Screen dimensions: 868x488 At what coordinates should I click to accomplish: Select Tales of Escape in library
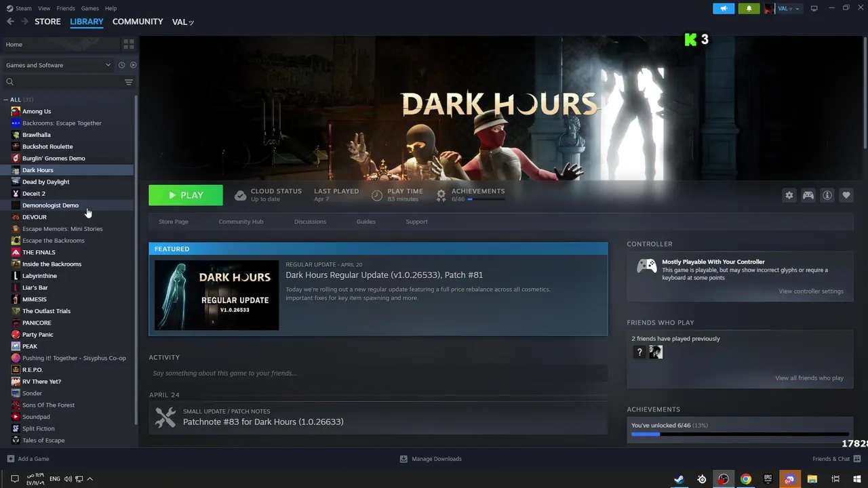point(68,441)
